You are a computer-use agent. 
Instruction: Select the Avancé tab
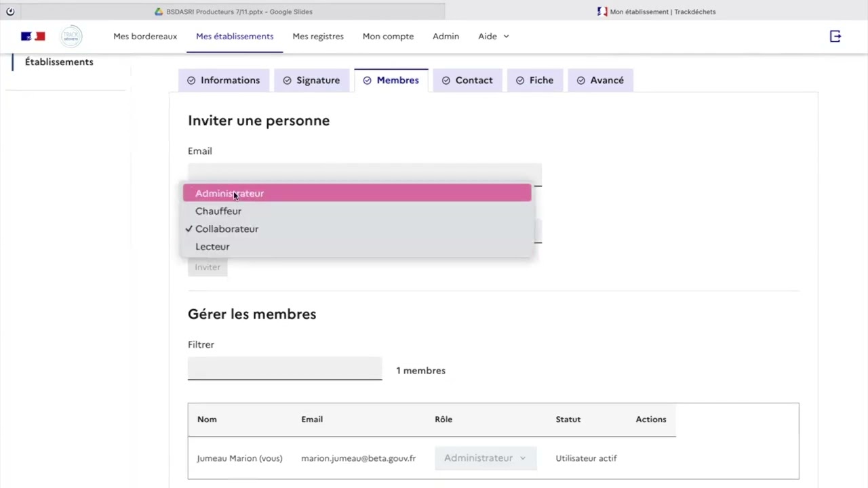[600, 80]
